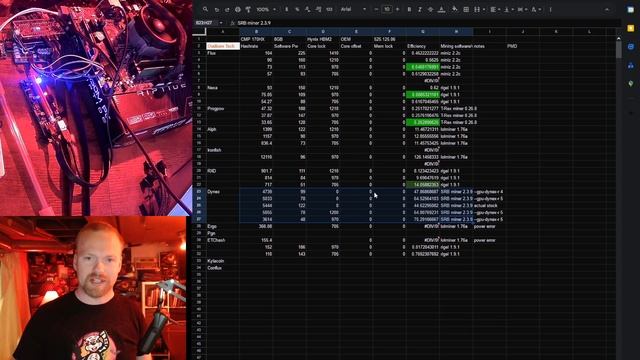Increase decimal places
Screen dimensions: 640x360
pos(318,9)
